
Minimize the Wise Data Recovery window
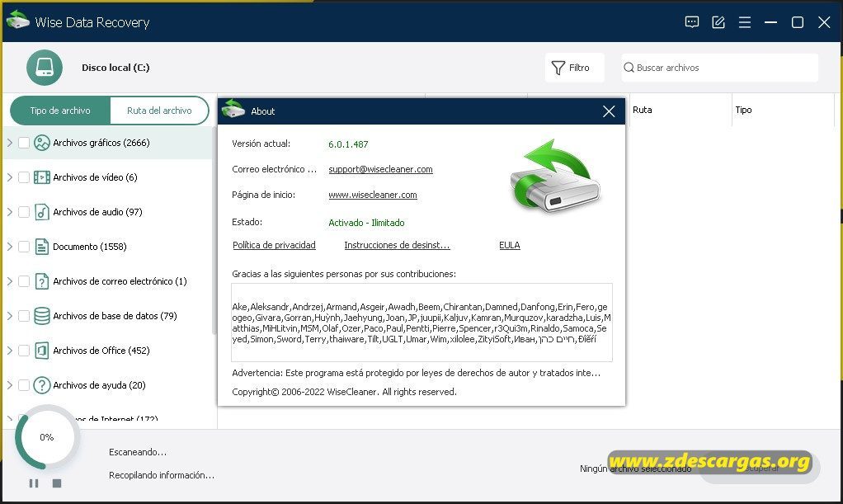(x=771, y=22)
